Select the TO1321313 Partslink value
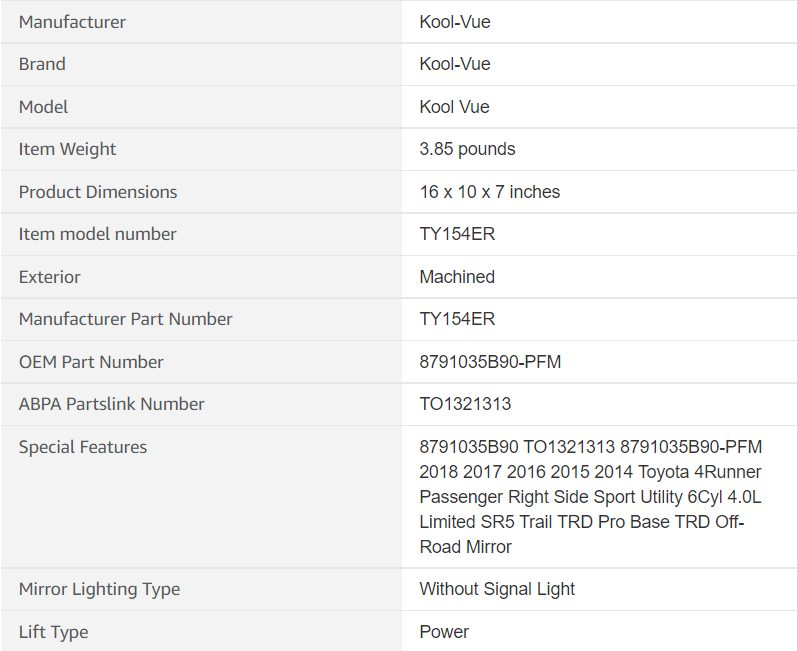Image resolution: width=797 pixels, height=651 pixels. pos(465,404)
